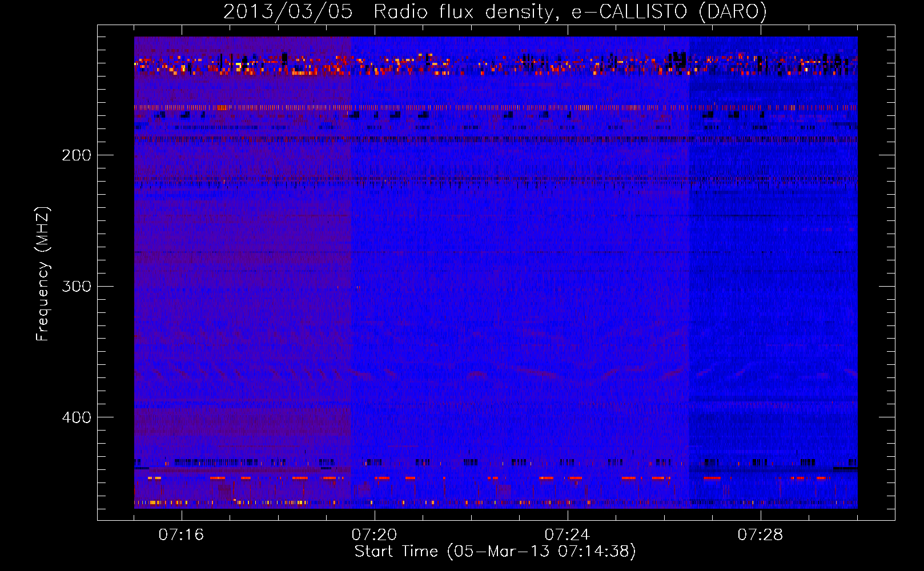Click the plot title "2013/03/05 Radio flux density, e-CALLISTO (DARO)"

(495, 11)
